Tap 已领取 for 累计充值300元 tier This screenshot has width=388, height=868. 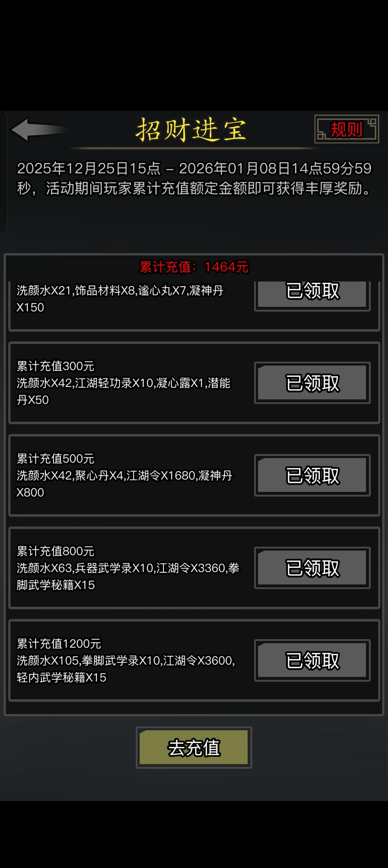coord(312,383)
